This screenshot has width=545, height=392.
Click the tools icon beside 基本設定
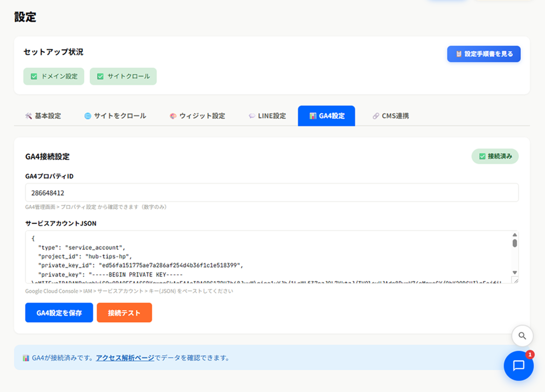[x=29, y=116]
